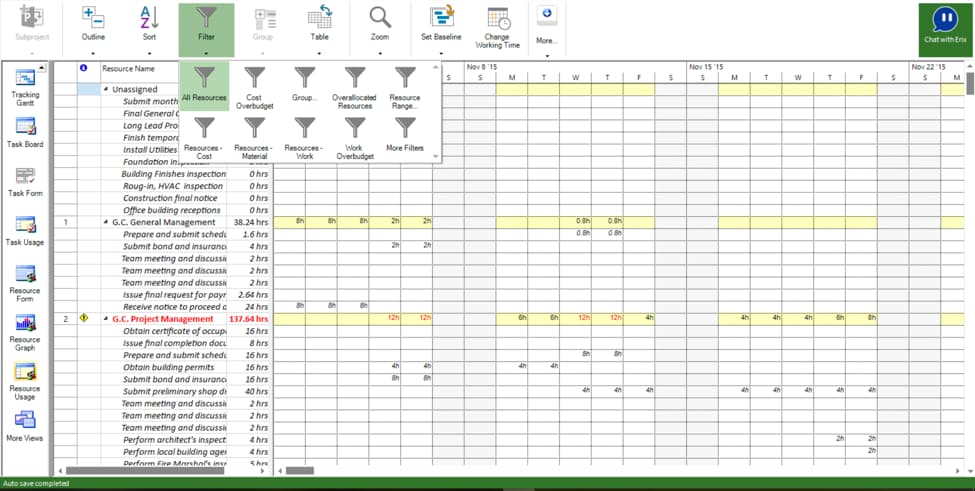975x491 pixels.
Task: Click the 38.24 hrs work cell
Action: tap(249, 222)
